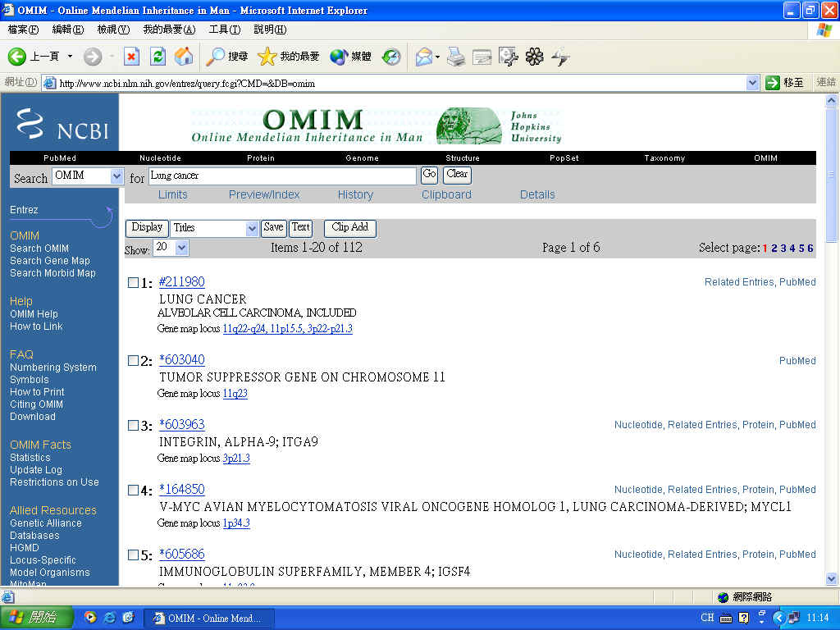Click the Windows Start button

[x=36, y=618]
